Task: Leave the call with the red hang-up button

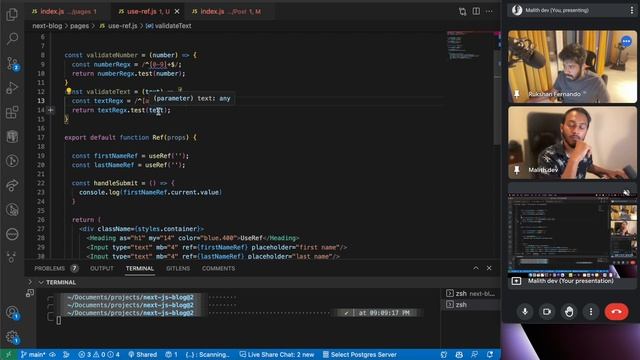Action: [x=616, y=312]
